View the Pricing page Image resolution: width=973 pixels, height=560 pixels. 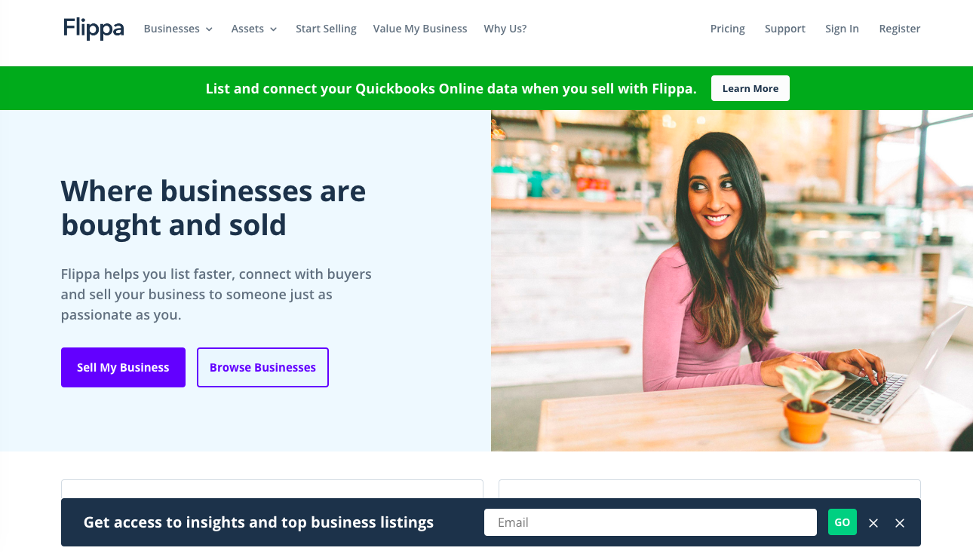coord(728,29)
